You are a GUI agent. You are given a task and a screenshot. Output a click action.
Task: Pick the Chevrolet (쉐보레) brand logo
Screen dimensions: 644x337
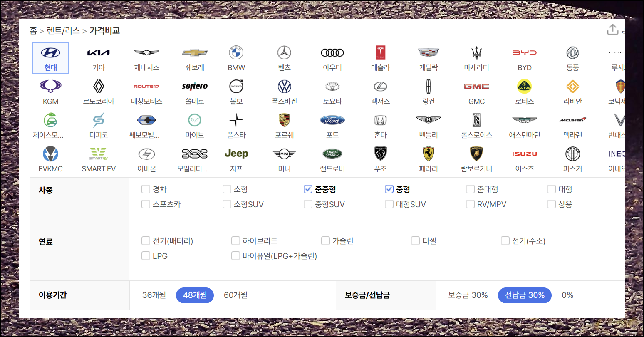[x=195, y=53]
